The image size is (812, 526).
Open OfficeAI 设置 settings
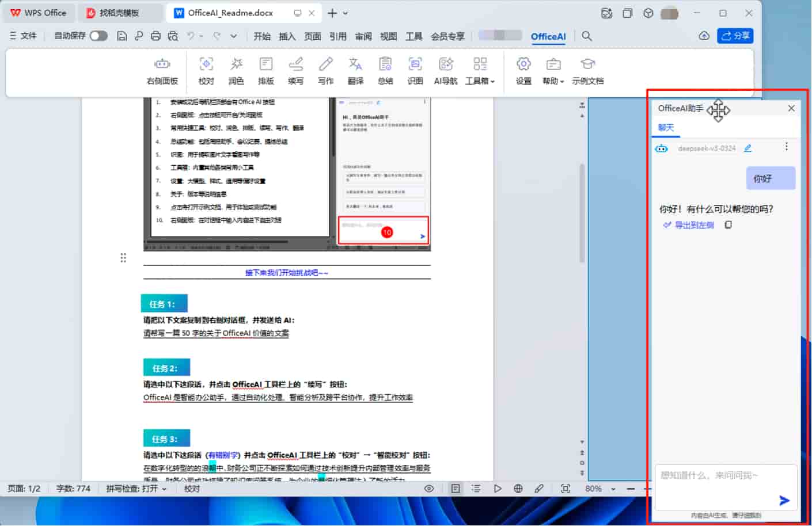523,70
